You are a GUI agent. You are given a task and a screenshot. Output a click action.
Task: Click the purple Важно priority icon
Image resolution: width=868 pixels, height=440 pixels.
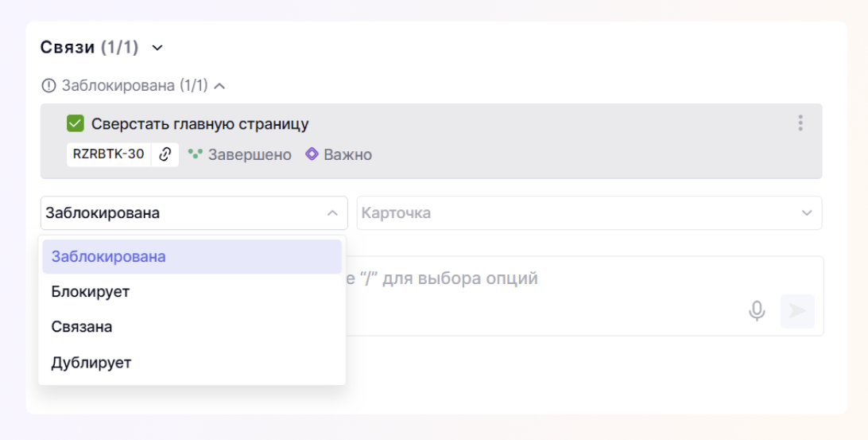point(312,154)
